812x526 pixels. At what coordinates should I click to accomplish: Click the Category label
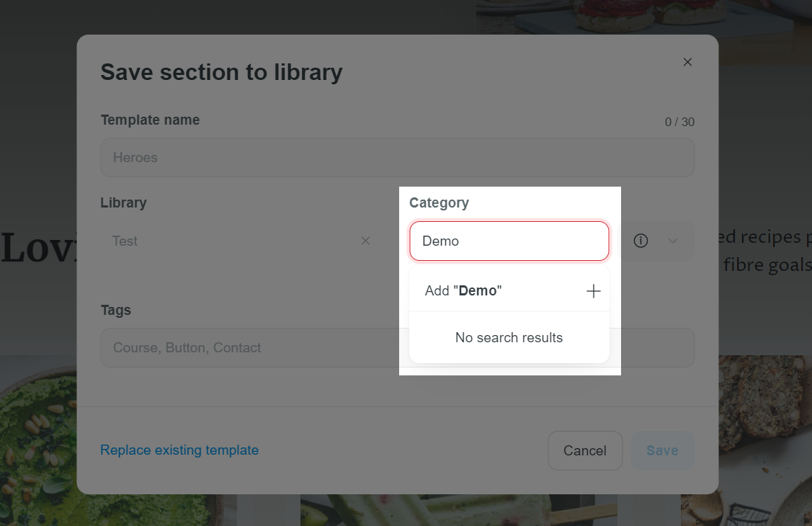click(440, 203)
